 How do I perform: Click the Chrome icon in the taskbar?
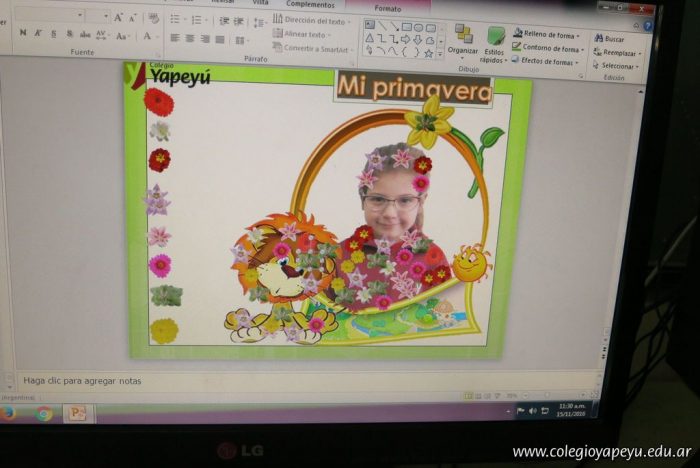(43, 413)
